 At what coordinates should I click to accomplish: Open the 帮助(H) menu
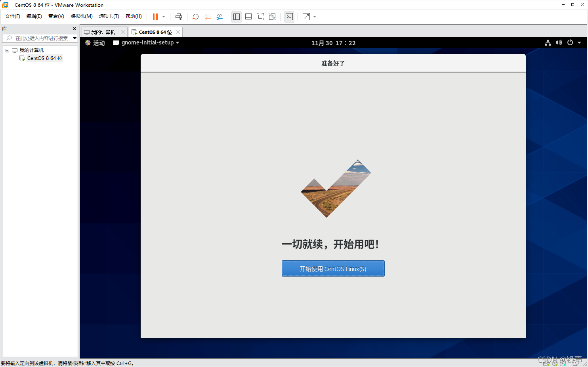click(134, 16)
